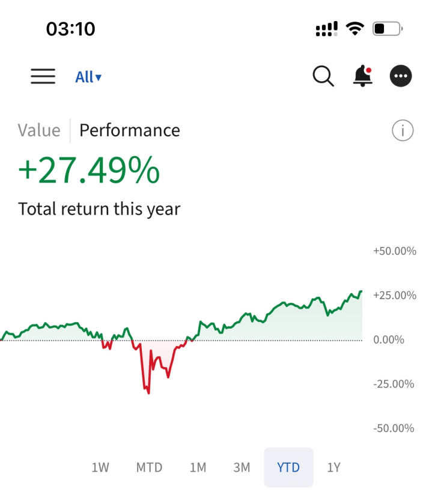
Task: Tap the search magnifier icon
Action: click(323, 76)
